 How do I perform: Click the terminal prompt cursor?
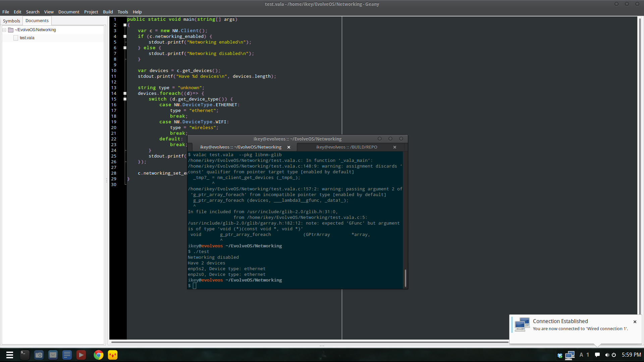point(195,286)
